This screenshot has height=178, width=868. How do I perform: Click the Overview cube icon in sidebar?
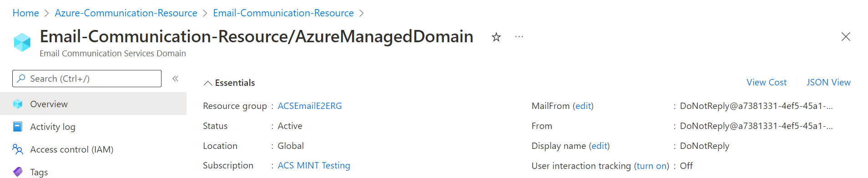pyautogui.click(x=18, y=104)
